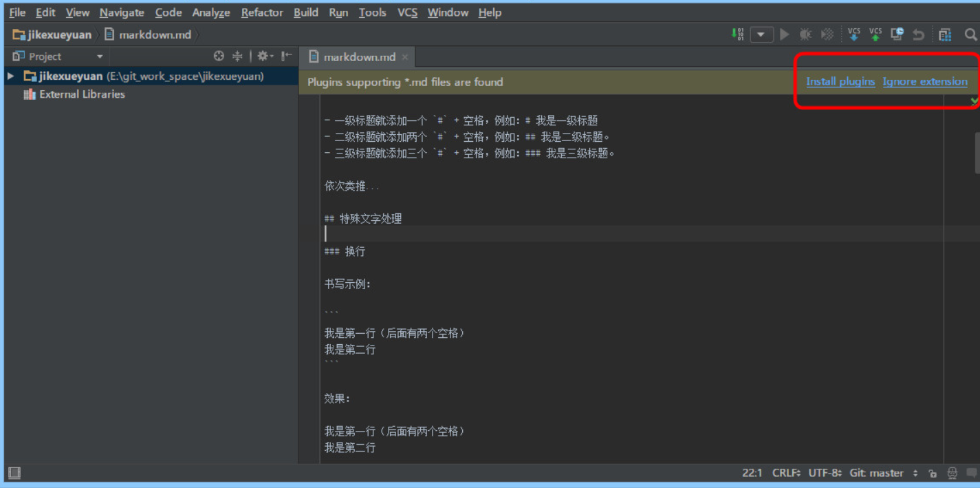Viewport: 980px width, 488px height.
Task: Click the tool window quick access icon
Action: pyautogui.click(x=14, y=473)
